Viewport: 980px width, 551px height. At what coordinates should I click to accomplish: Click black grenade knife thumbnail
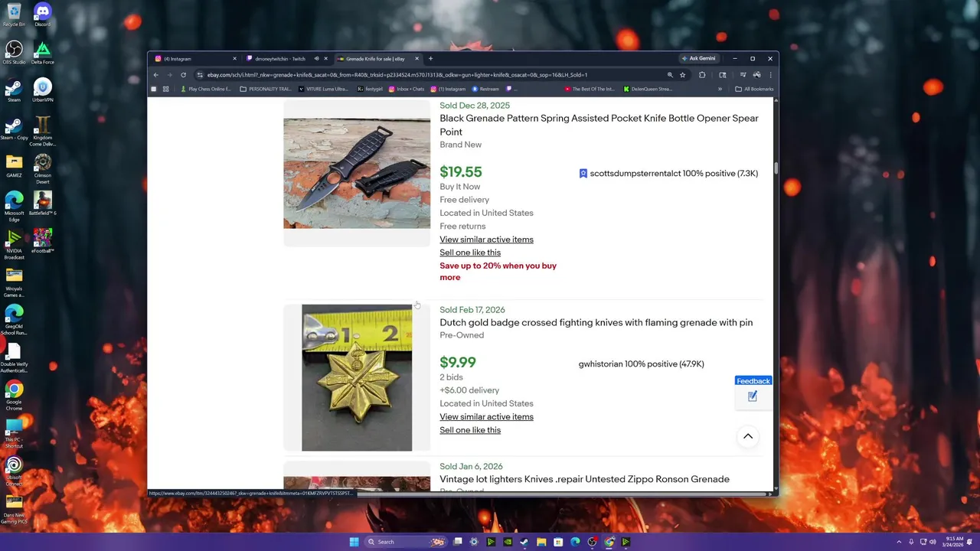coord(357,174)
